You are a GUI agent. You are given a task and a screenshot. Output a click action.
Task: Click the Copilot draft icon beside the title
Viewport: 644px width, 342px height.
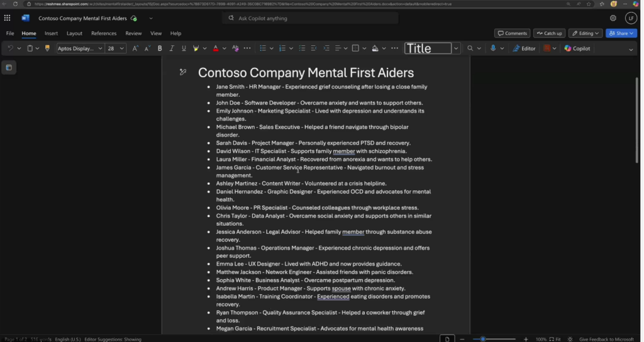coord(183,72)
